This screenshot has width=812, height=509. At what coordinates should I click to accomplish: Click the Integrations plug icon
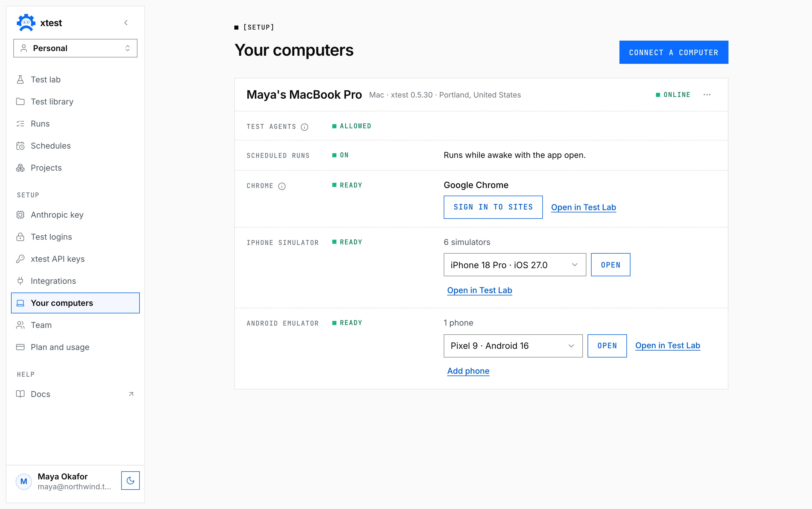coord(20,281)
